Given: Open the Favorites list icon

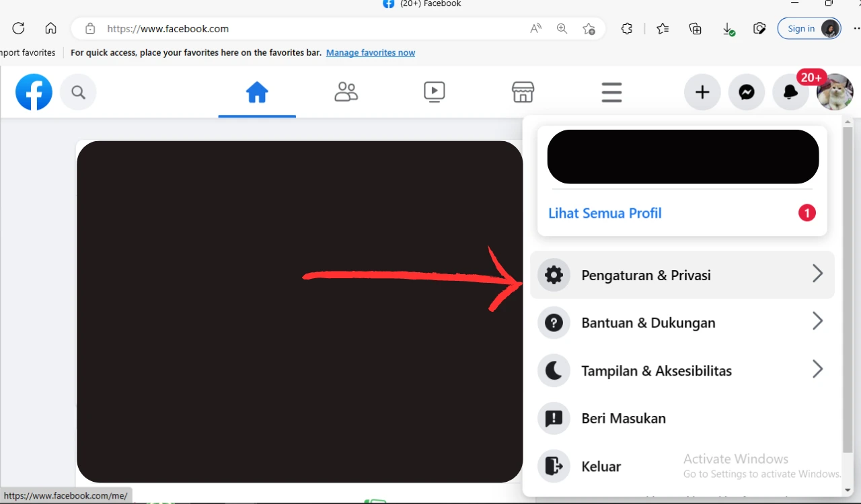Looking at the screenshot, I should click(663, 28).
